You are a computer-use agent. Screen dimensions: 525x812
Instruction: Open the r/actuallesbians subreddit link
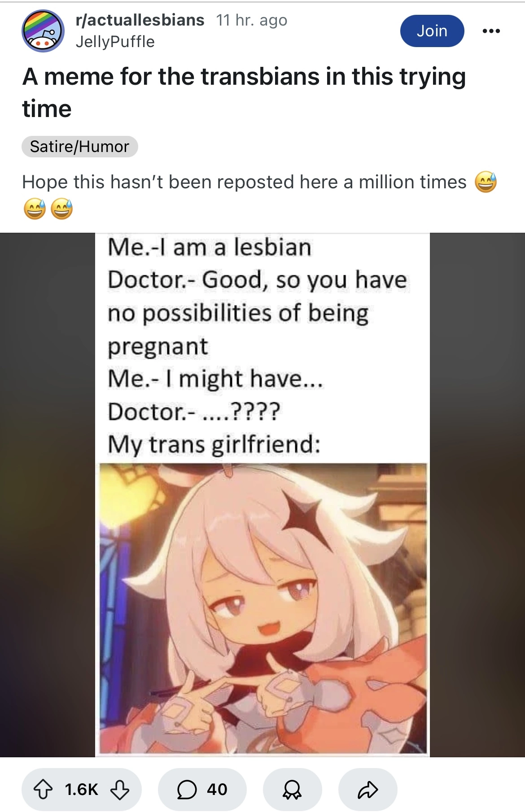(x=140, y=20)
